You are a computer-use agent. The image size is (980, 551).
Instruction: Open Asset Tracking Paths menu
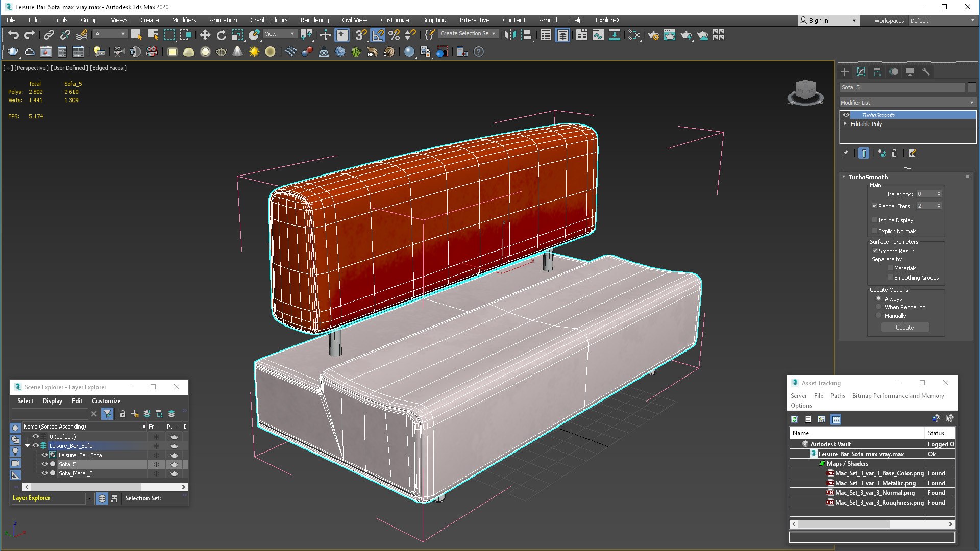[838, 396]
